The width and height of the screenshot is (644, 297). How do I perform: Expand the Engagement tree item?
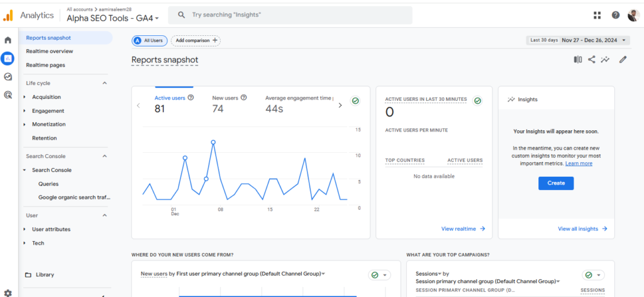[25, 111]
